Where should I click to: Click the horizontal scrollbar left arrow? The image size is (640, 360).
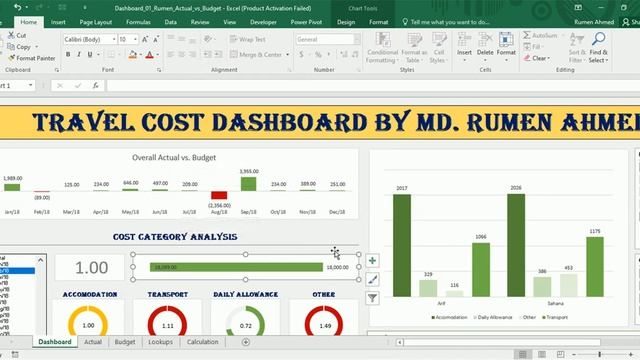(400, 342)
